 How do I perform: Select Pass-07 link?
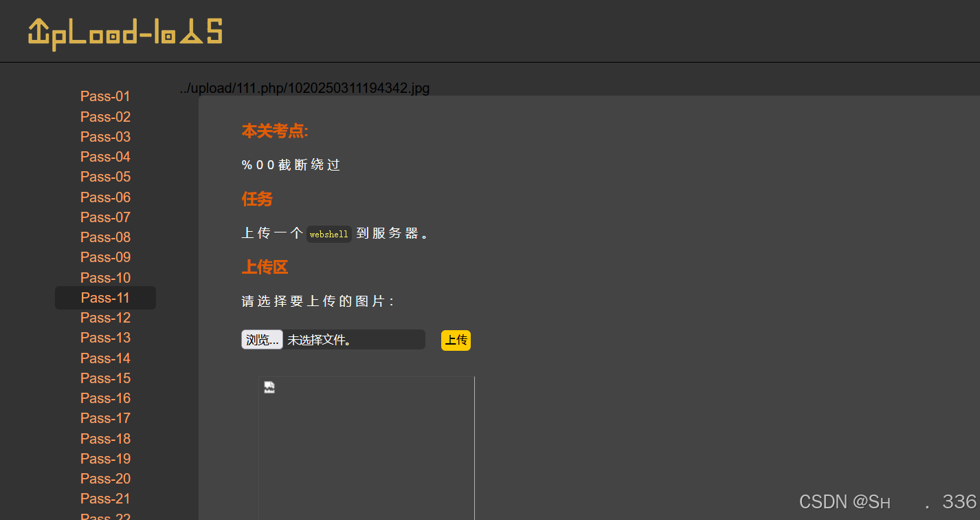click(x=105, y=217)
